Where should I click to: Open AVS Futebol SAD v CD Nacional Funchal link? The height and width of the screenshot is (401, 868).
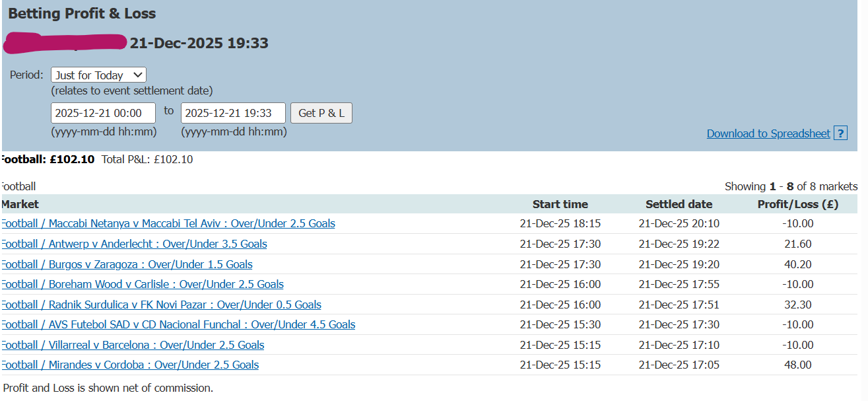tap(178, 324)
